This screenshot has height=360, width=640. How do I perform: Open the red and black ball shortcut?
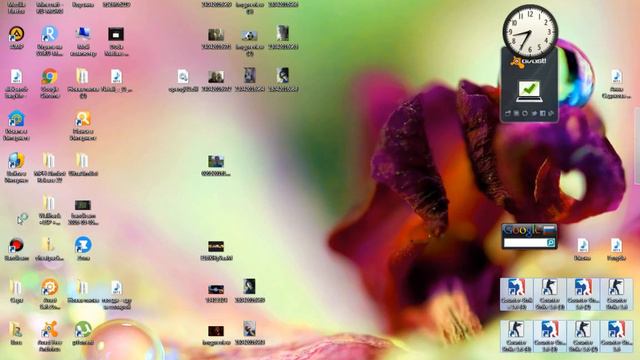pos(16,245)
